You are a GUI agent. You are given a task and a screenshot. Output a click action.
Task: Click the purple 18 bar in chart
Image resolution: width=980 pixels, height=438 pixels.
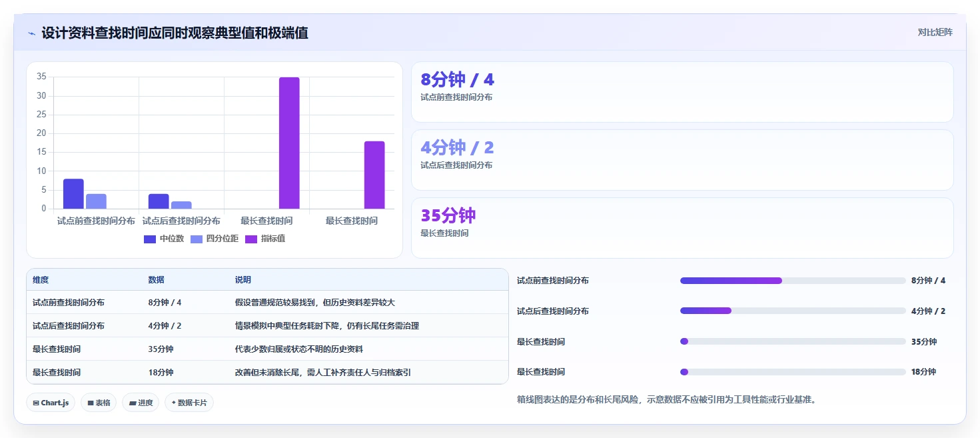coord(374,175)
